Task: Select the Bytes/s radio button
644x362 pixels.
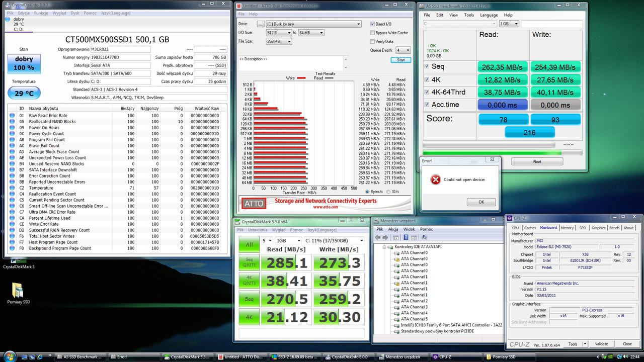Action: coord(367,192)
